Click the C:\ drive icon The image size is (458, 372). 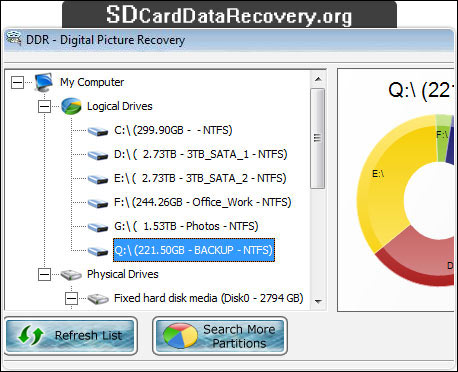[x=98, y=131]
